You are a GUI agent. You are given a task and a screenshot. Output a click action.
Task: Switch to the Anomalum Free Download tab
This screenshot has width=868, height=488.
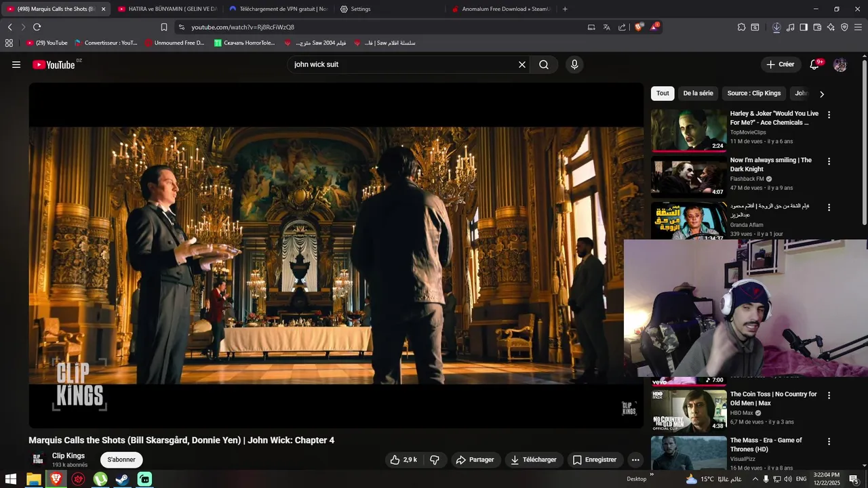[x=501, y=9]
